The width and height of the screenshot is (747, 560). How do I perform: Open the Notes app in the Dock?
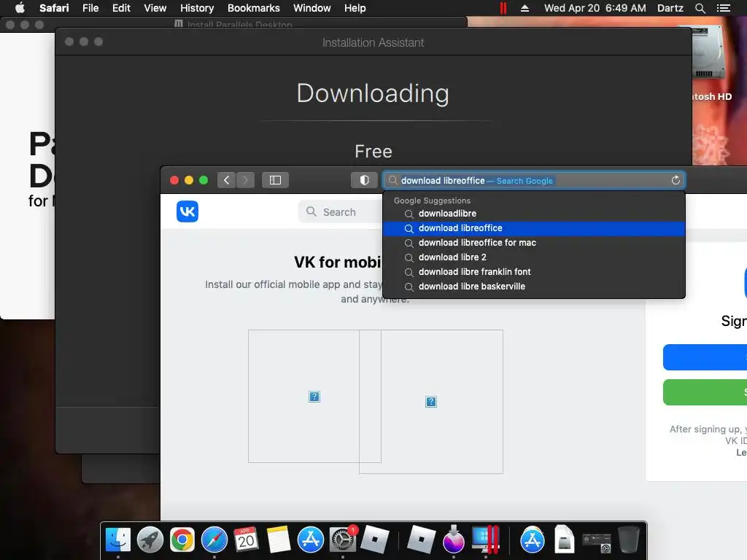pyautogui.click(x=279, y=540)
